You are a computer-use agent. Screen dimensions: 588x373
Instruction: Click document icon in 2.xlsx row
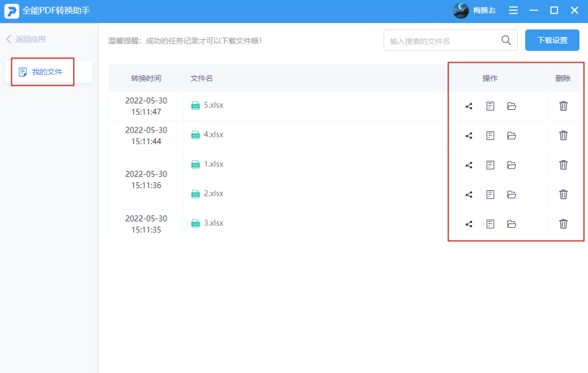pos(490,194)
